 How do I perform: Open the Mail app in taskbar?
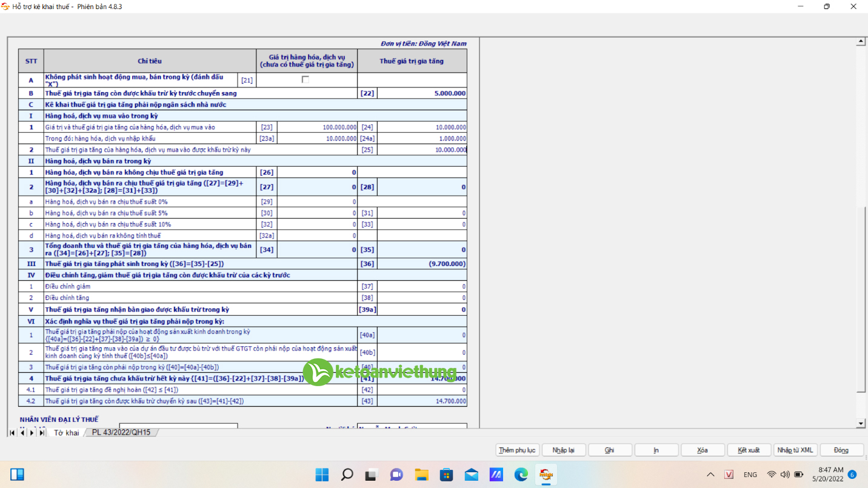[472, 474]
